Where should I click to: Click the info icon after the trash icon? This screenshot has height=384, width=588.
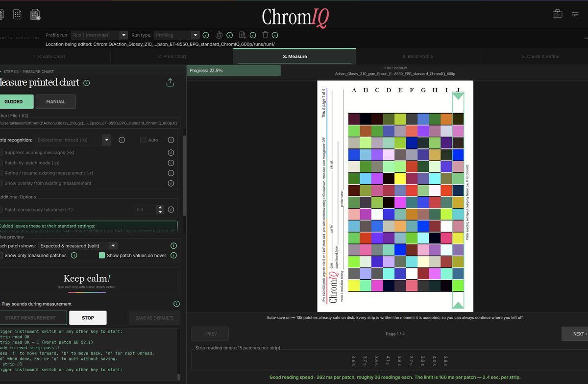pos(275,35)
